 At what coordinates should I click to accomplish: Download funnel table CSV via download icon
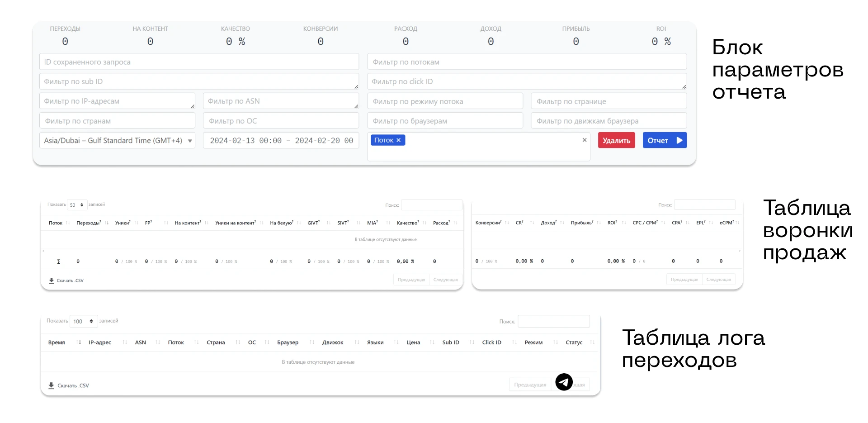click(x=52, y=280)
